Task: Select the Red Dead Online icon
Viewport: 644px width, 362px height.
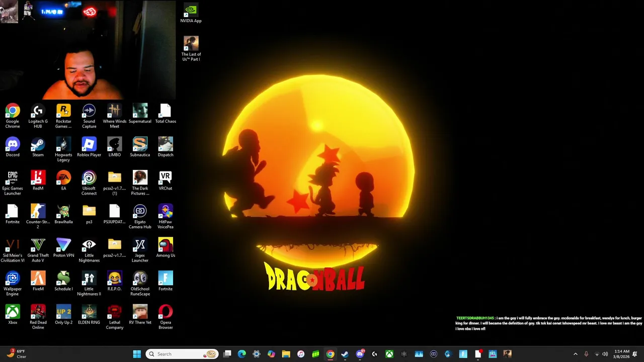Action: pyautogui.click(x=38, y=317)
